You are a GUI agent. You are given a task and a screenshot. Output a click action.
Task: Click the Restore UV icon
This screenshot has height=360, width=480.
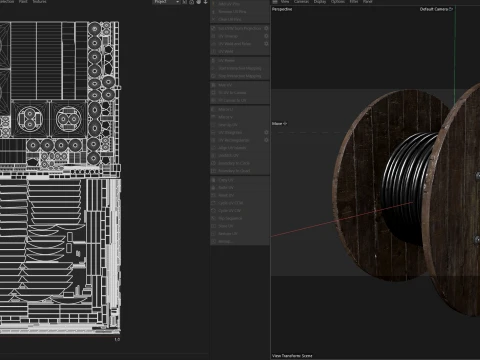pos(214,234)
